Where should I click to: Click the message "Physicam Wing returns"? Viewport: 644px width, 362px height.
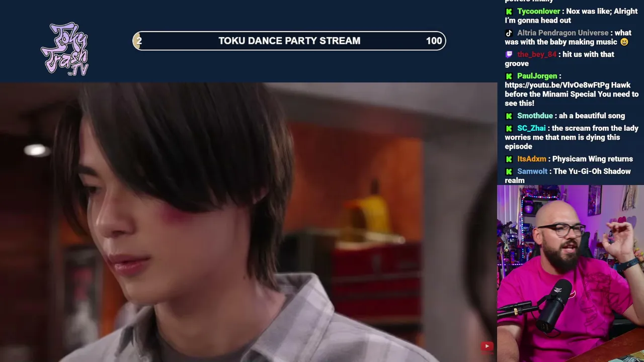[x=592, y=159]
